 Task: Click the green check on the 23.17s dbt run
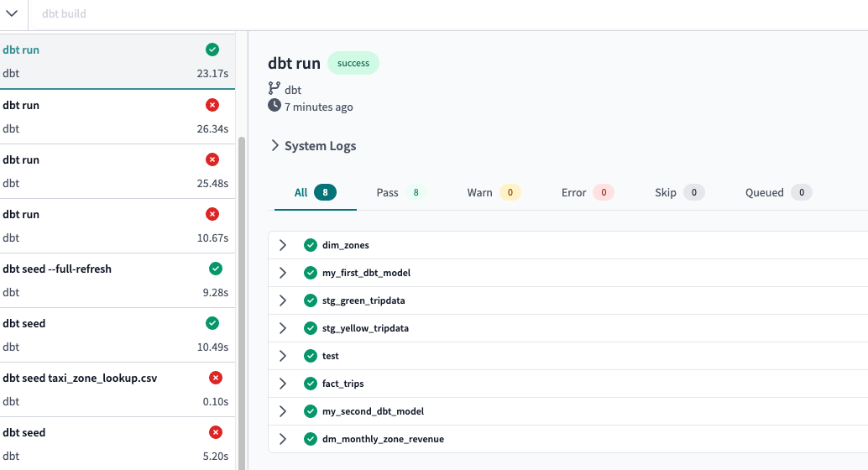[x=212, y=50]
